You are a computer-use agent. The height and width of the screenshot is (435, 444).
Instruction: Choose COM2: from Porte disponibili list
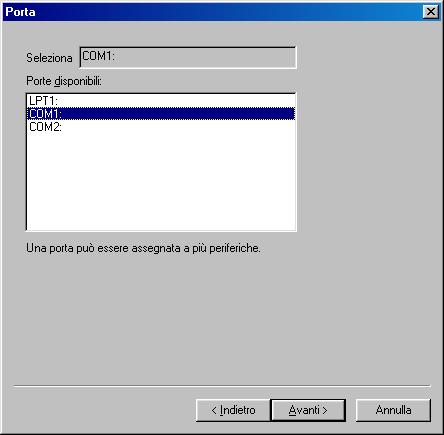coord(161,127)
